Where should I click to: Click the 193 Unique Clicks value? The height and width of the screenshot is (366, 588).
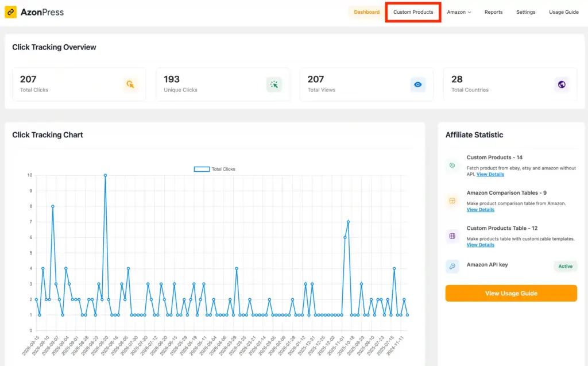172,79
